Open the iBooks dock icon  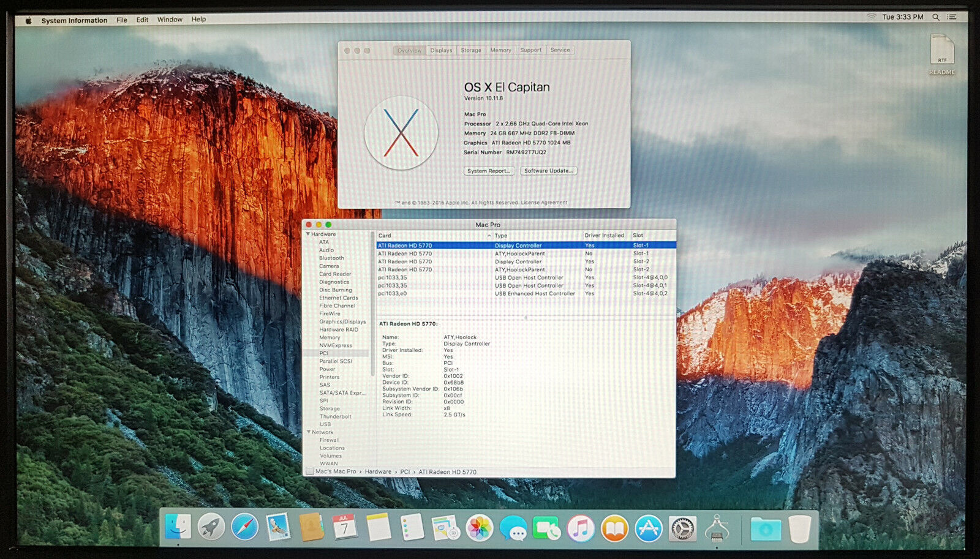click(614, 528)
